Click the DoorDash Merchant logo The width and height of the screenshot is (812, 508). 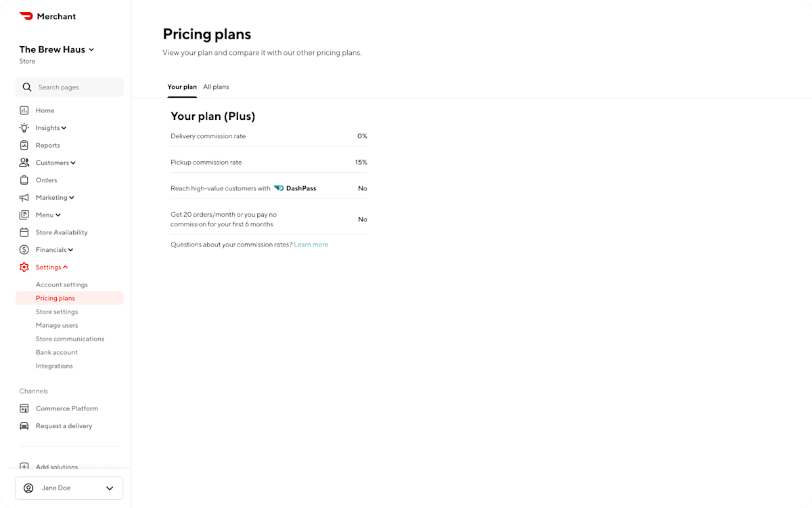click(x=47, y=16)
